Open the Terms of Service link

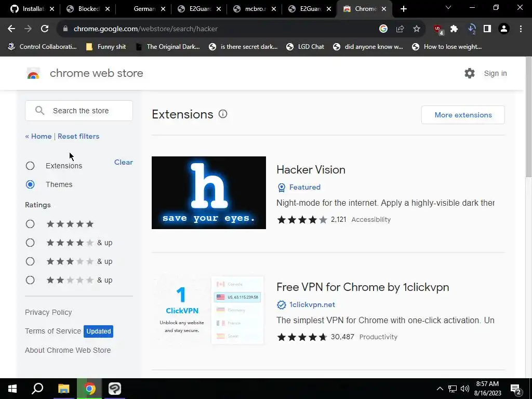[x=53, y=331]
